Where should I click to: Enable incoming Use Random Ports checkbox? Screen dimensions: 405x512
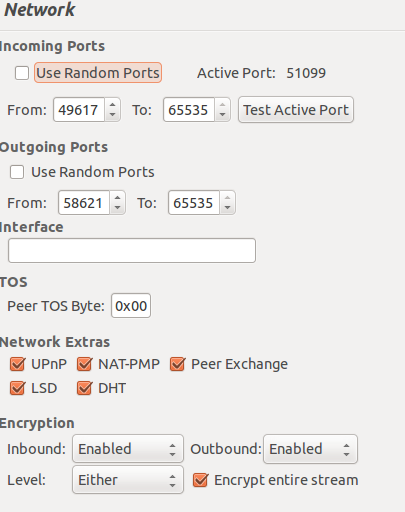pos(22,73)
